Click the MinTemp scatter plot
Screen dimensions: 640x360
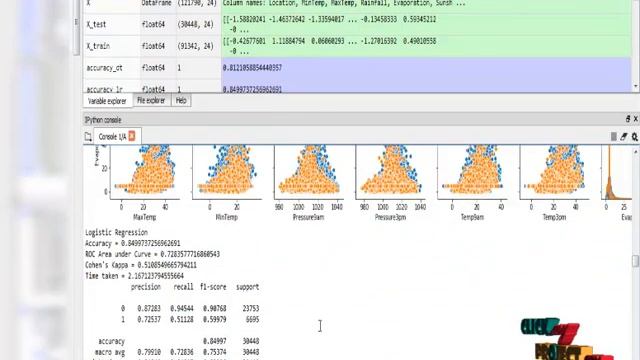[x=227, y=172]
